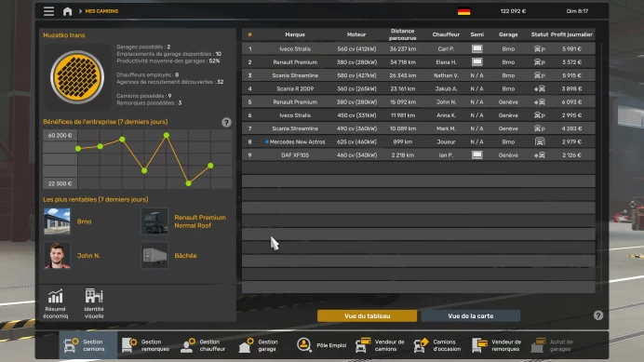Open Vendeur de camions tab
Image resolution: width=644 pixels, height=362 pixels.
point(381,345)
